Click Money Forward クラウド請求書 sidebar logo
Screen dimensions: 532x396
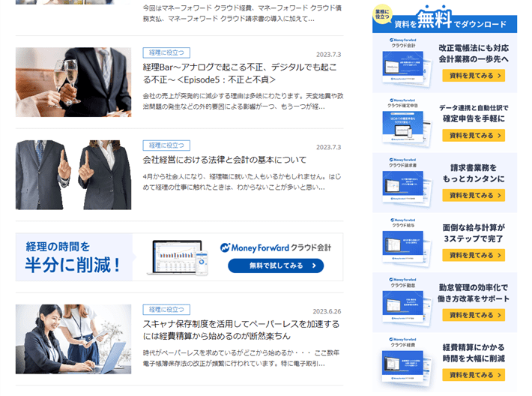coord(403,163)
